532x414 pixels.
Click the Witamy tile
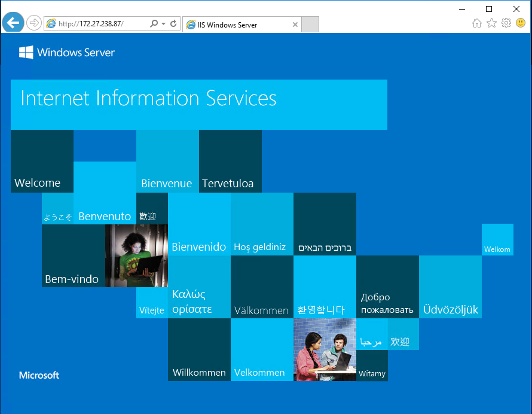(372, 366)
